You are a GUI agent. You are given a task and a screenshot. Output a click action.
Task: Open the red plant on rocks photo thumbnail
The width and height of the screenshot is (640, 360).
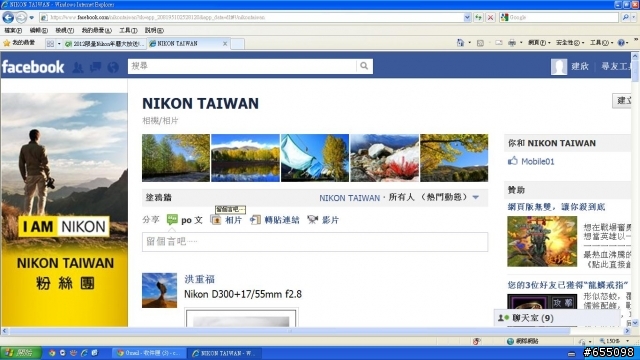pos(384,158)
